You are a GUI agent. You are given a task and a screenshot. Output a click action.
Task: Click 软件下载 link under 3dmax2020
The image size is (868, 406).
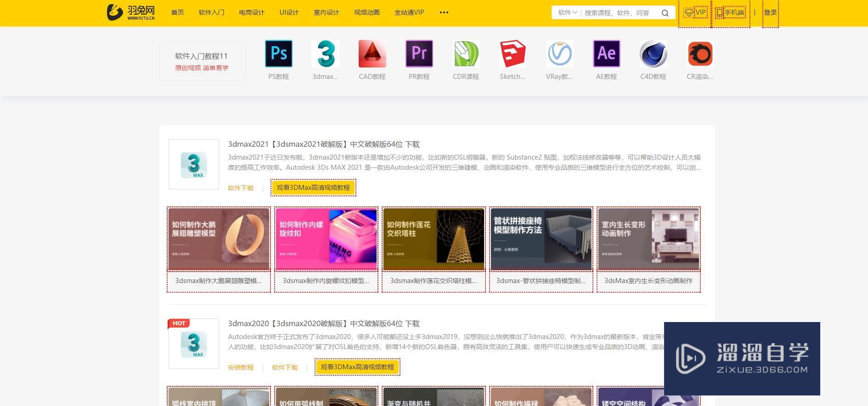coord(285,367)
